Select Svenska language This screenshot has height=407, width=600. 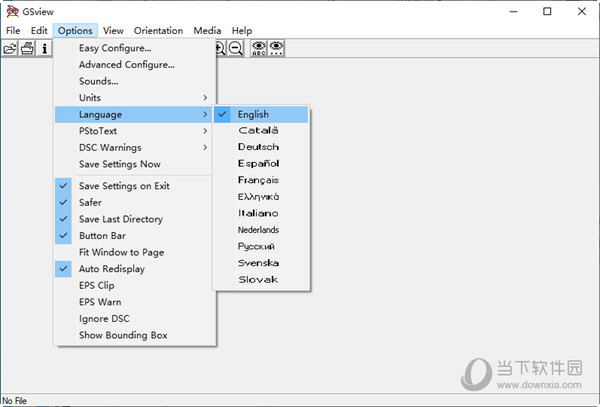tap(261, 263)
